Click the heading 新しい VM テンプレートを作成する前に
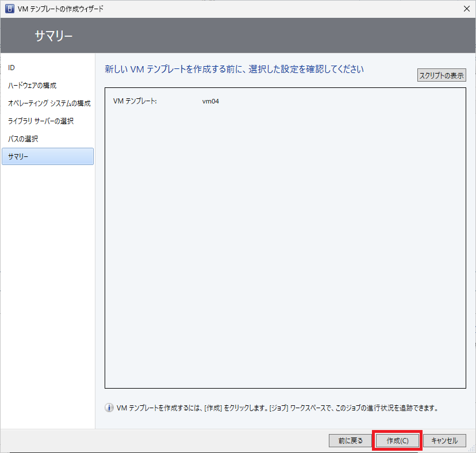This screenshot has width=476, height=453. tap(235, 69)
